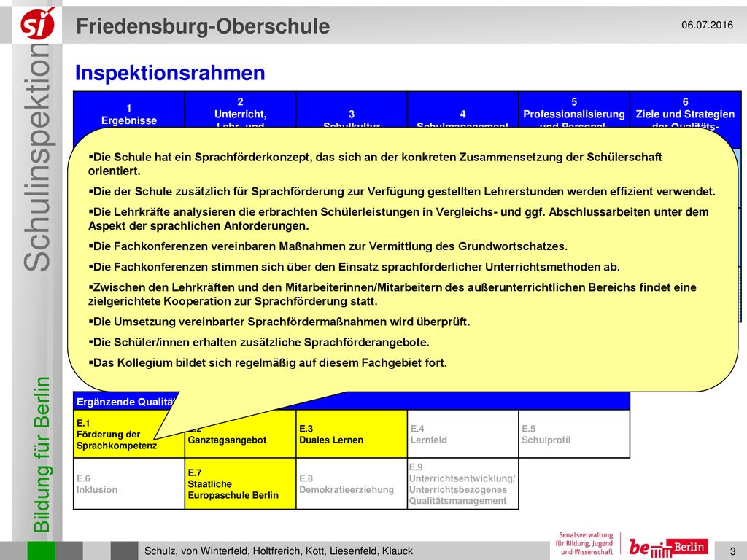The width and height of the screenshot is (747, 560).
Task: Click bullet 'Umsetzung vereinbarter Sprachfördermaßnahmen wird überprüft'
Action: (x=279, y=322)
